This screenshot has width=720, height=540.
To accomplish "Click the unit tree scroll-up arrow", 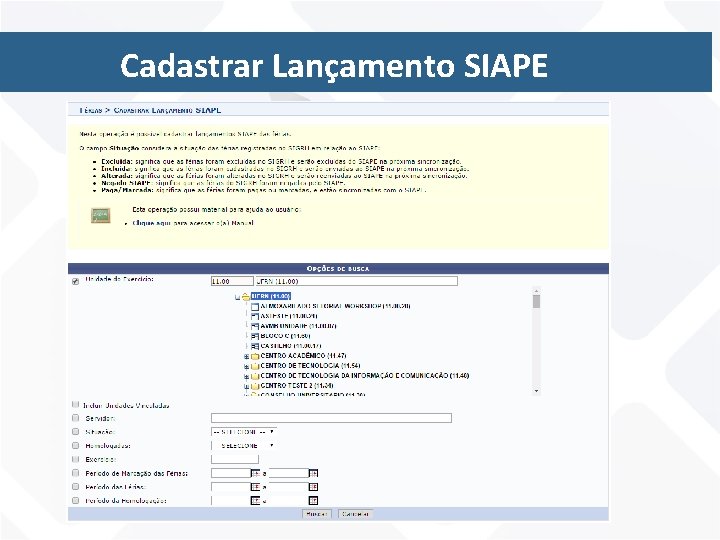I will coord(536,291).
